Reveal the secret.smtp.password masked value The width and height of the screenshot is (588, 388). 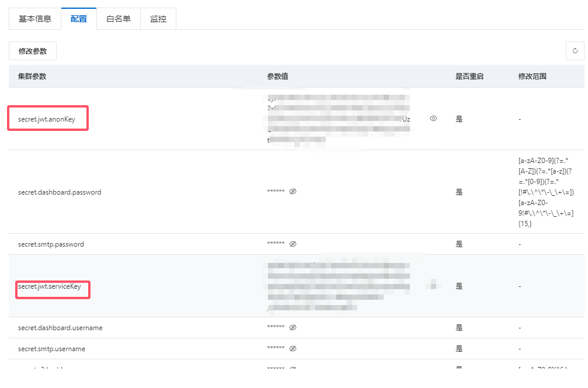tap(293, 244)
